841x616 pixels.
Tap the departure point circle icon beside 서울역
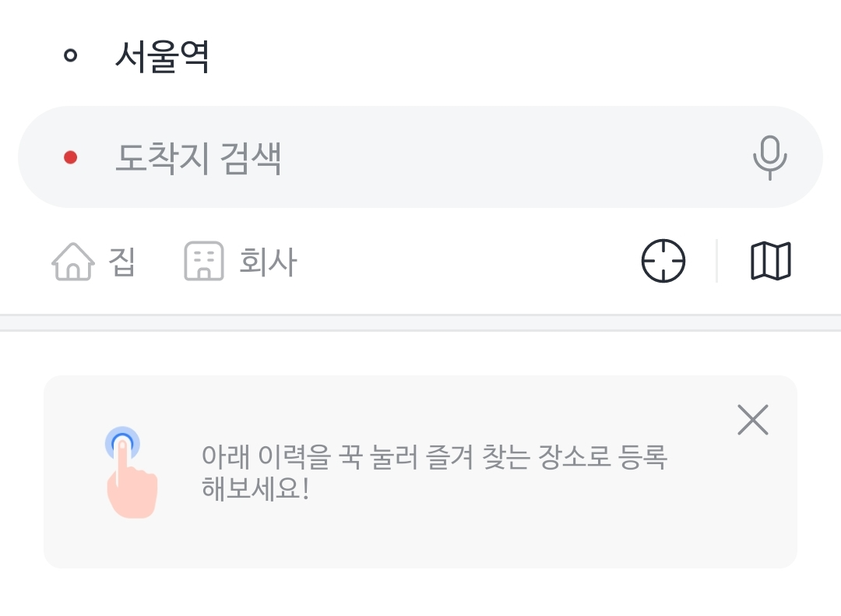72,55
